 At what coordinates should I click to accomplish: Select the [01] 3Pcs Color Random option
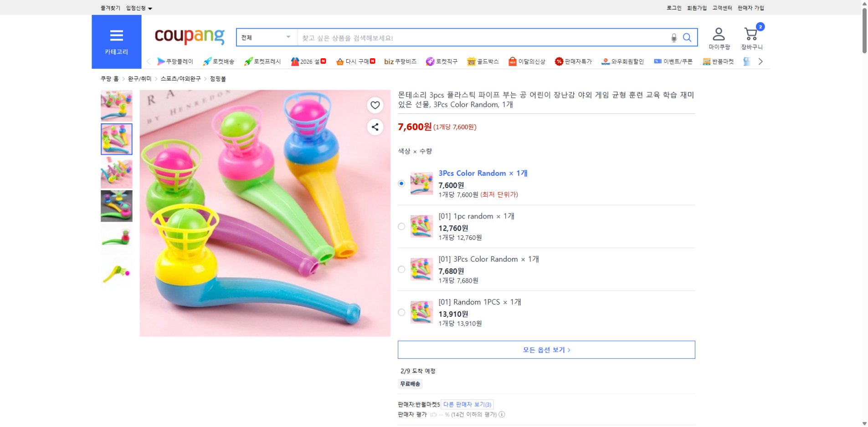[x=401, y=269]
